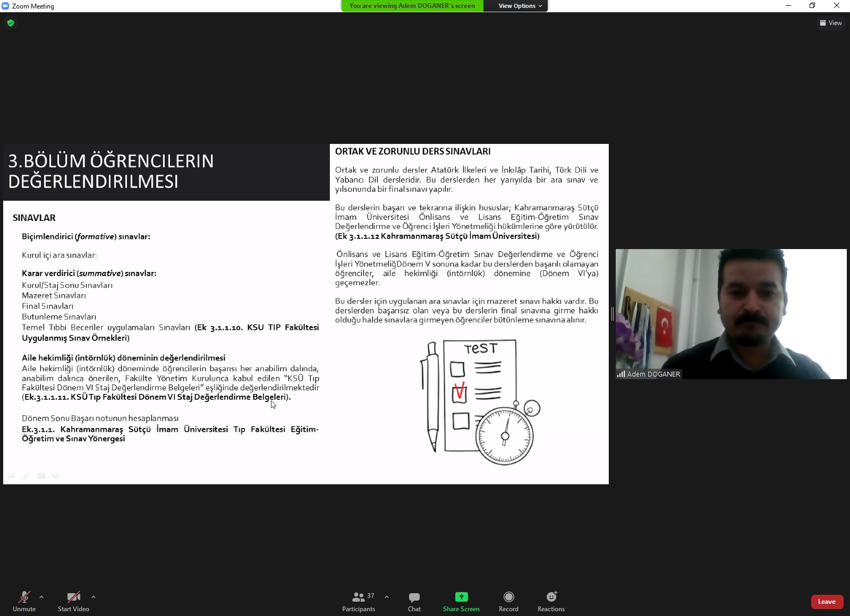The image size is (850, 616).
Task: Go to previous slide using arrow icon
Action: pyautogui.click(x=11, y=476)
